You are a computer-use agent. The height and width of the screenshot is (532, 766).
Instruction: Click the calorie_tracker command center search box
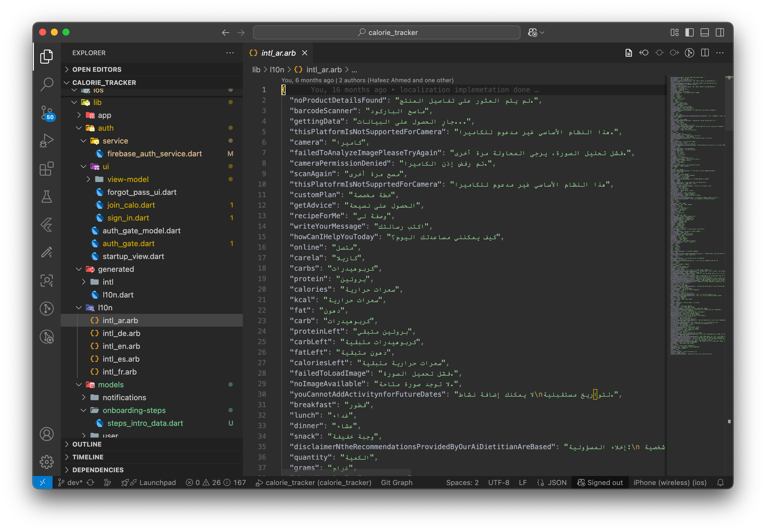coord(387,32)
